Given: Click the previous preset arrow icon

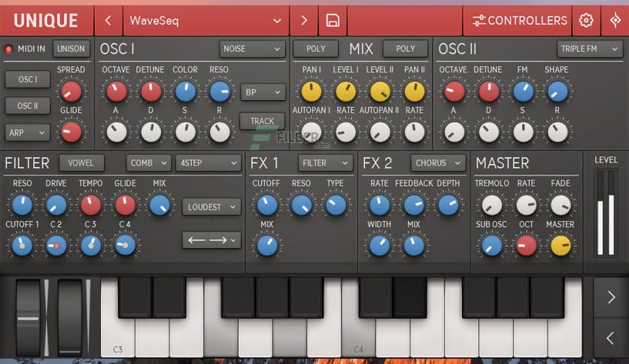Looking at the screenshot, I should click(x=108, y=20).
